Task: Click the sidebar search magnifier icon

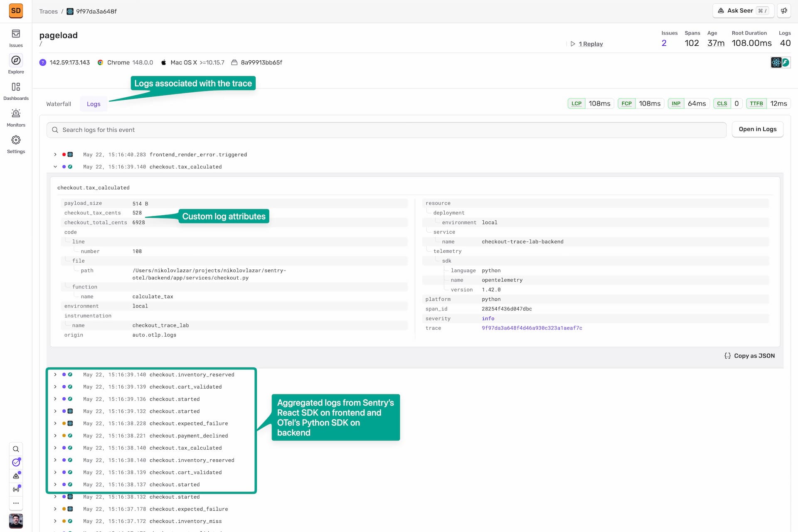Action: point(16,449)
